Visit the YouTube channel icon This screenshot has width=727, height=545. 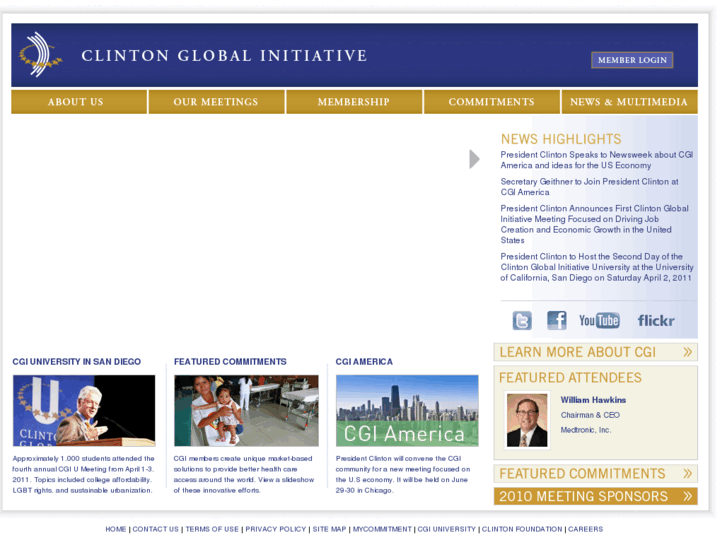(599, 321)
